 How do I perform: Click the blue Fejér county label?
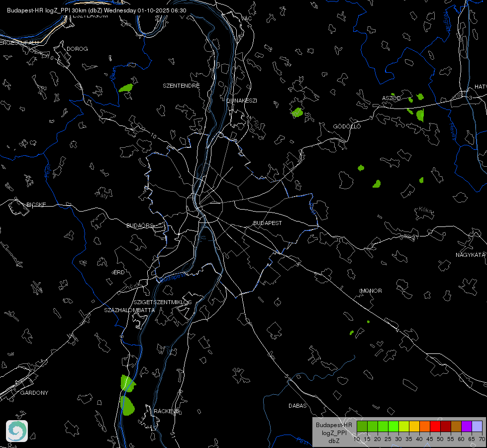[48, 171]
